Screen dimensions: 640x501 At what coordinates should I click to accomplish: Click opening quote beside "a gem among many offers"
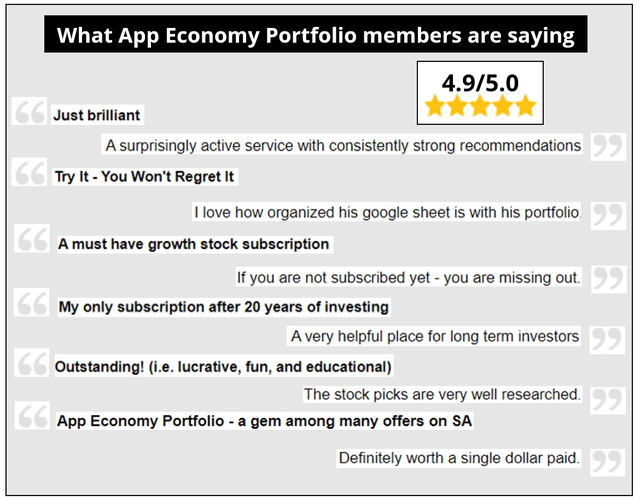[x=33, y=419]
